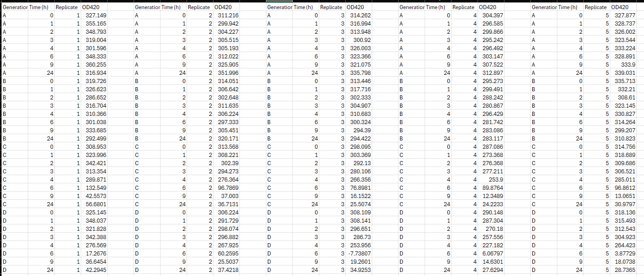Click the cell with 351.996
This screenshot has height=276, width=644.
227,73
